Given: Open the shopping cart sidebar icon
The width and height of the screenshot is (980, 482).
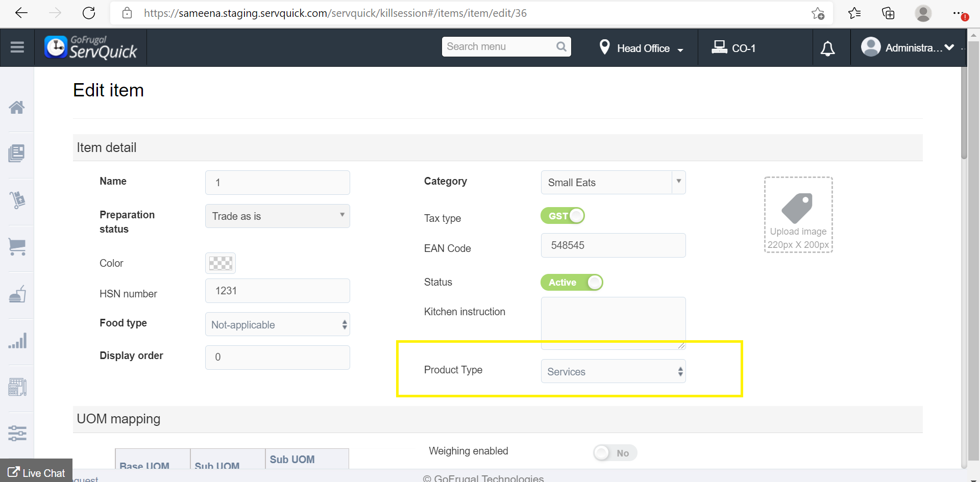Looking at the screenshot, I should coord(17,247).
